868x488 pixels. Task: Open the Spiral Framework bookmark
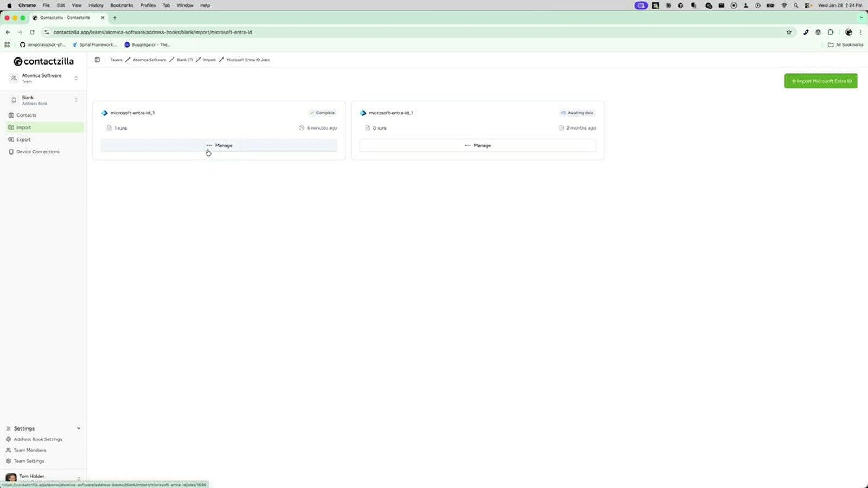click(94, 44)
